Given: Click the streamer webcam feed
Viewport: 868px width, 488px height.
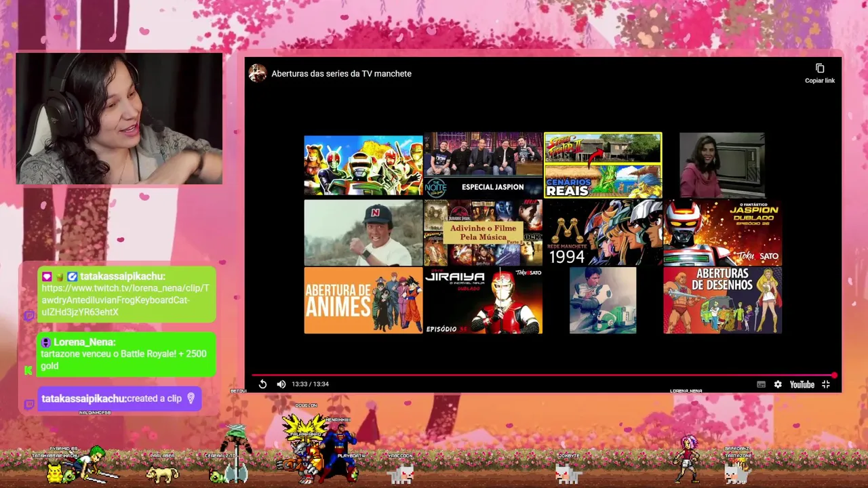Looking at the screenshot, I should (x=119, y=119).
